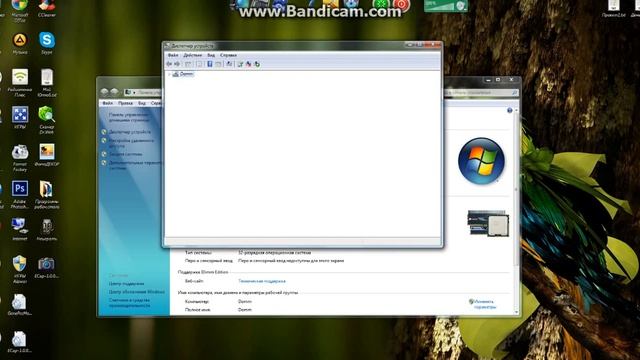Open the AIMP Музыка desktop shortcut
The image size is (640, 360).
tap(20, 43)
